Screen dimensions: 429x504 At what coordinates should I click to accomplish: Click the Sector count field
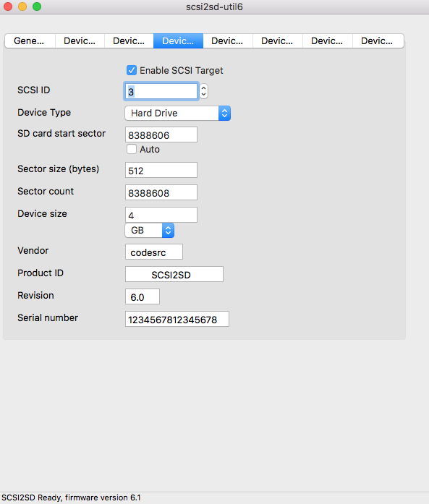(x=161, y=192)
